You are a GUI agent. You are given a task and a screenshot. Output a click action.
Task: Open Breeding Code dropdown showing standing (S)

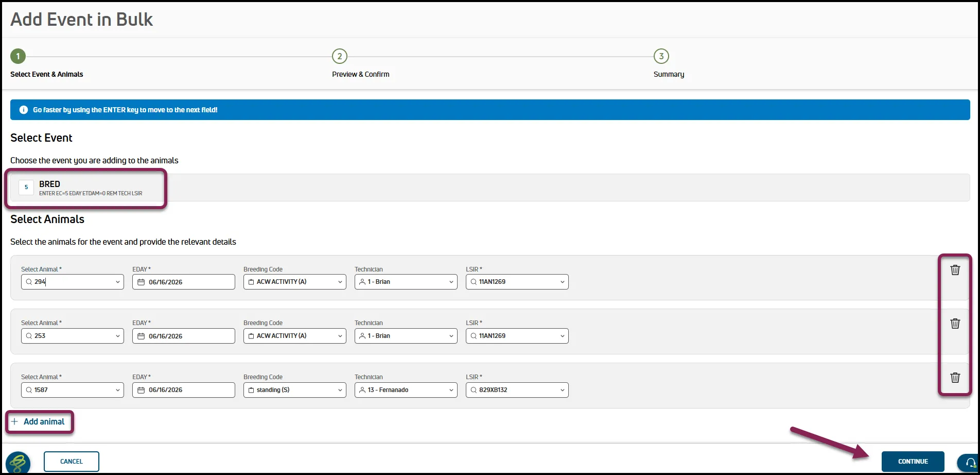[340, 390]
